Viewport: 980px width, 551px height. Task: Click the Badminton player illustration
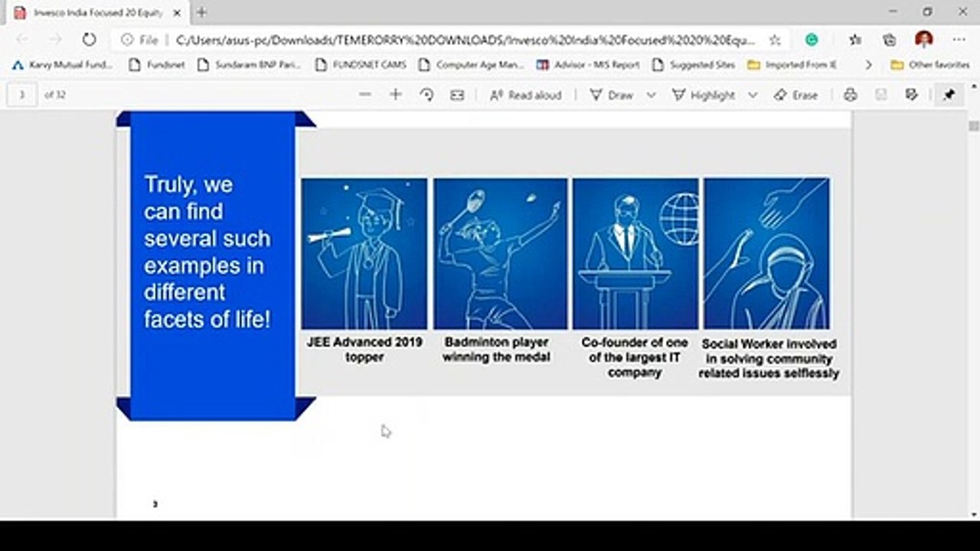[x=500, y=253]
